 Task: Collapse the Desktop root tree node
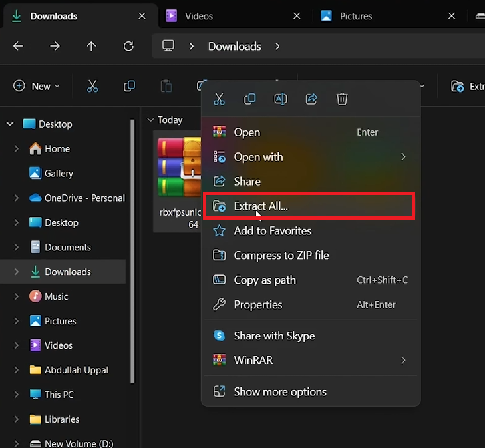tap(10, 124)
